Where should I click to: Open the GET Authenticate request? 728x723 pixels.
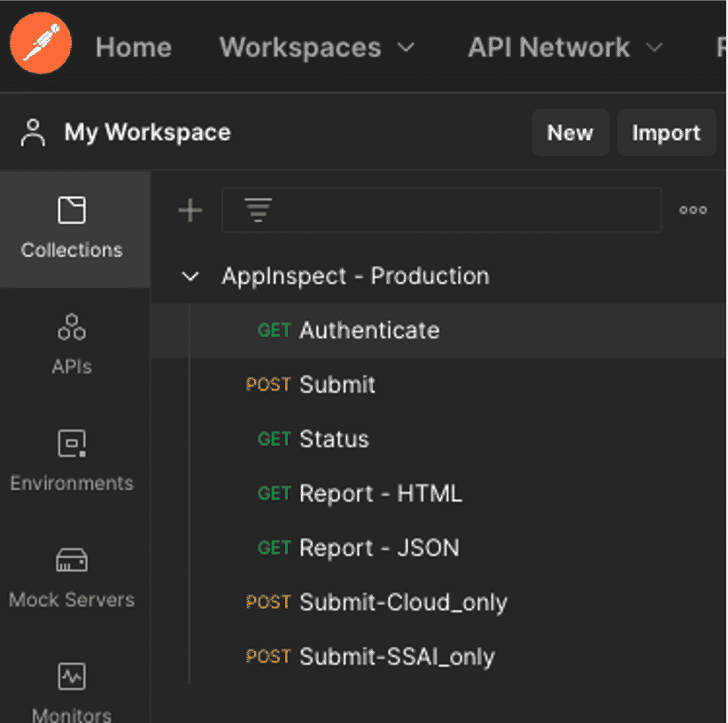438,330
